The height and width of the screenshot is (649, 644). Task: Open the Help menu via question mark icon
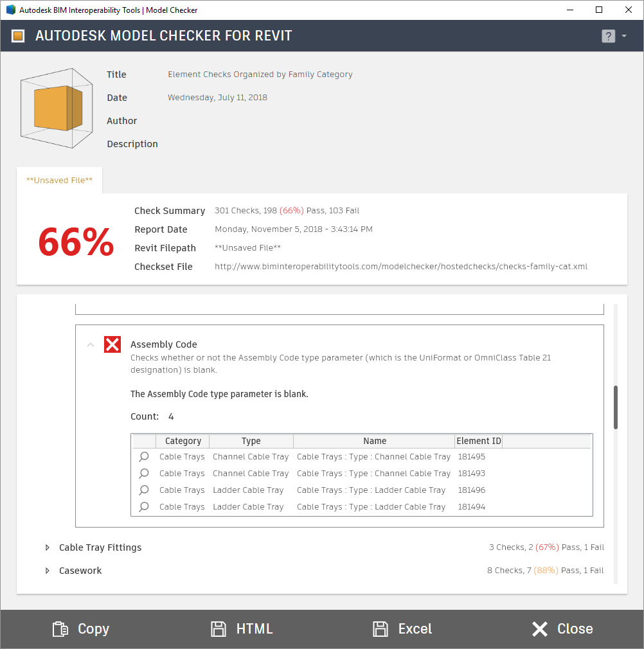607,36
